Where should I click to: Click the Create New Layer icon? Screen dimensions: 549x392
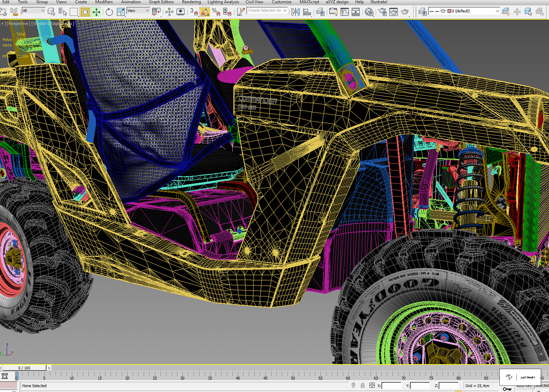pyautogui.click(x=506, y=12)
